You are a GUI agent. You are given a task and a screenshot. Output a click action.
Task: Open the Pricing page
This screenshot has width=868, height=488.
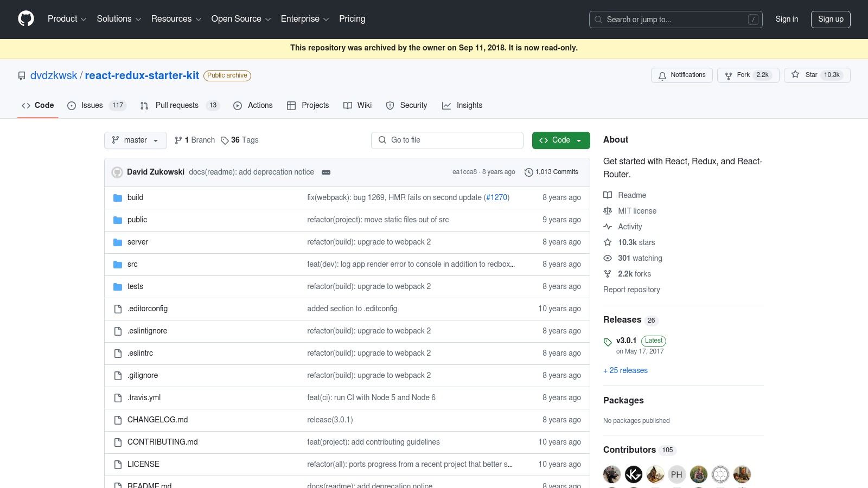coord(352,19)
